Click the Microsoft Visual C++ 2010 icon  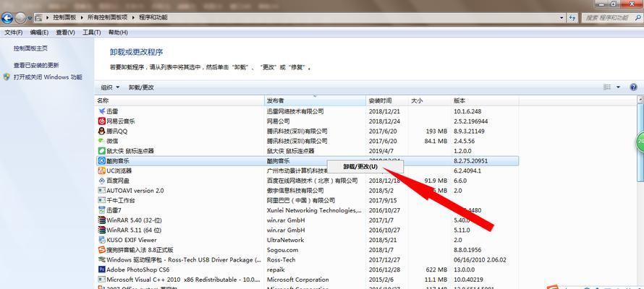(102, 280)
